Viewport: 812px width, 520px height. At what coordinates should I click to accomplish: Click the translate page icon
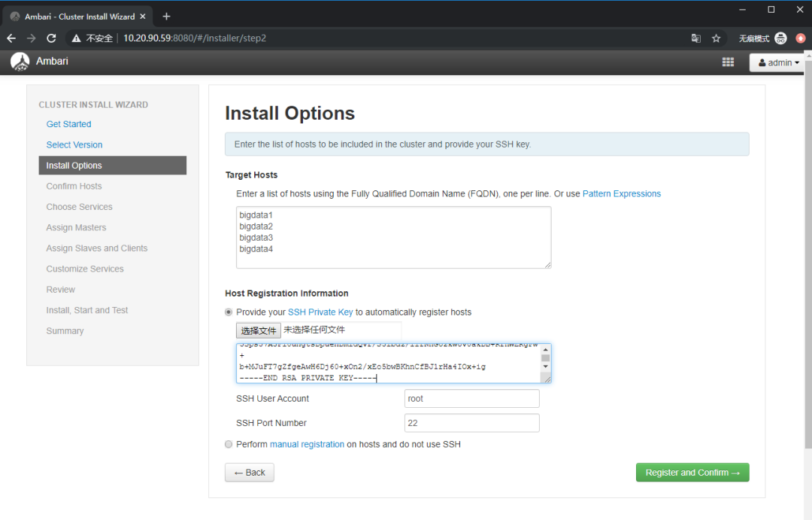696,38
